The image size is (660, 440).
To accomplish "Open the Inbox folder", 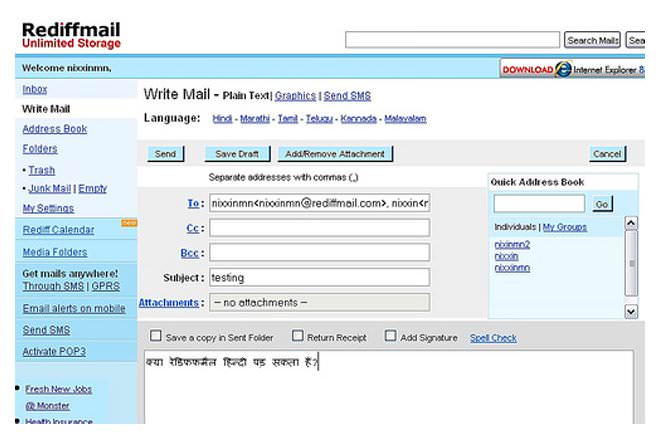I will 35,89.
